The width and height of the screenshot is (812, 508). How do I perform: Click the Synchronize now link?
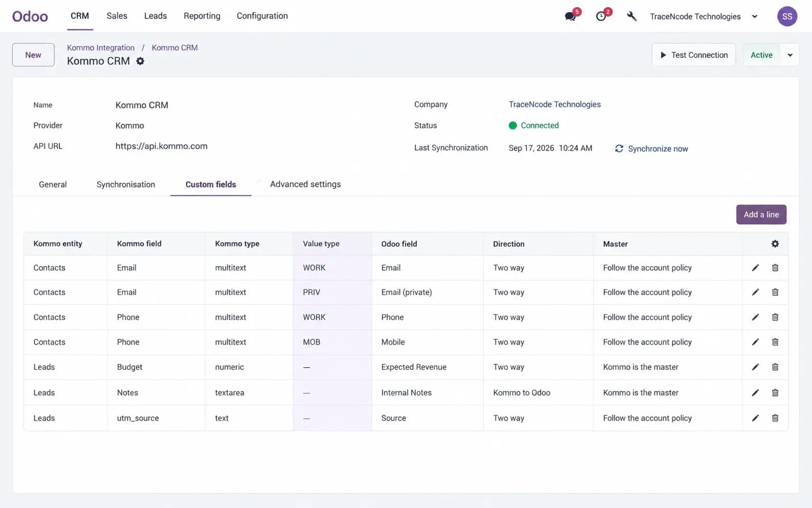pyautogui.click(x=651, y=149)
